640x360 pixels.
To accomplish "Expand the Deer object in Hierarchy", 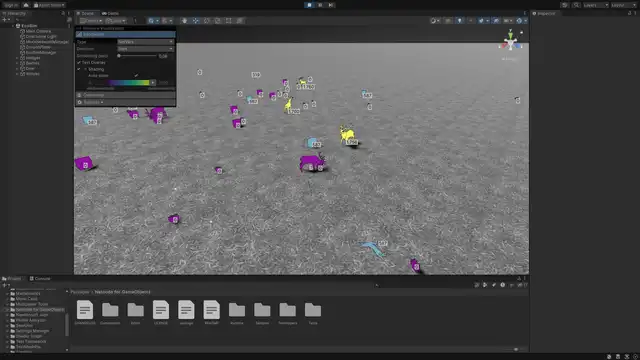I will 17,69.
